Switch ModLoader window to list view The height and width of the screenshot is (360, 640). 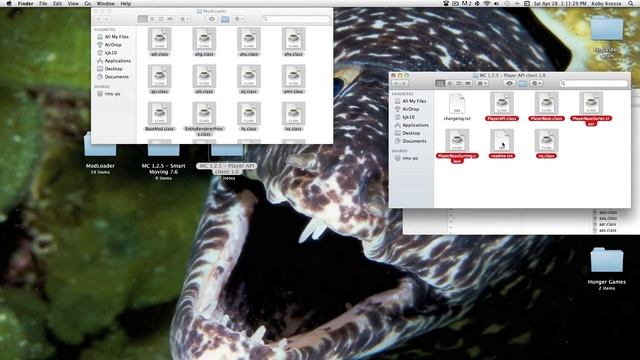click(152, 19)
